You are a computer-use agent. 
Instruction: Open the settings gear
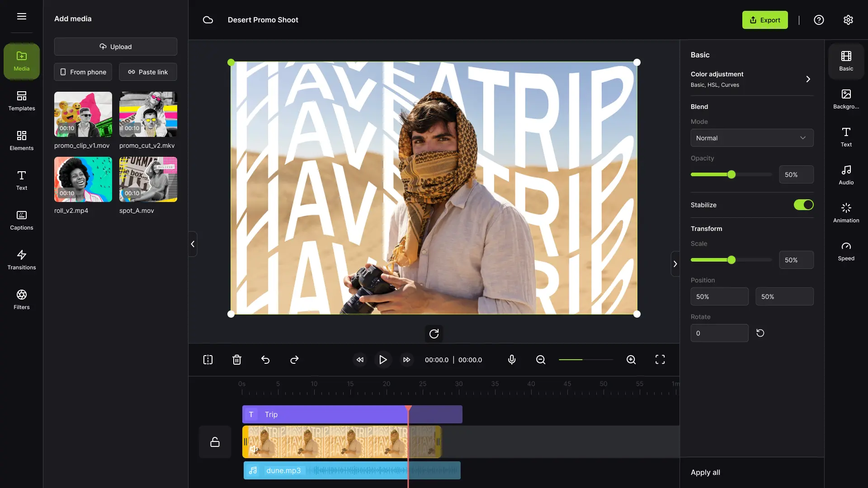point(848,20)
